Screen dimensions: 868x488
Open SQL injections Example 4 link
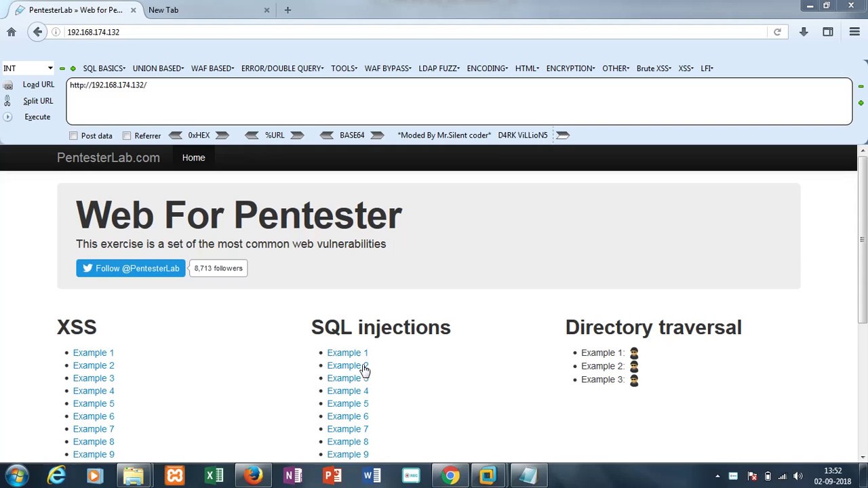[348, 391]
